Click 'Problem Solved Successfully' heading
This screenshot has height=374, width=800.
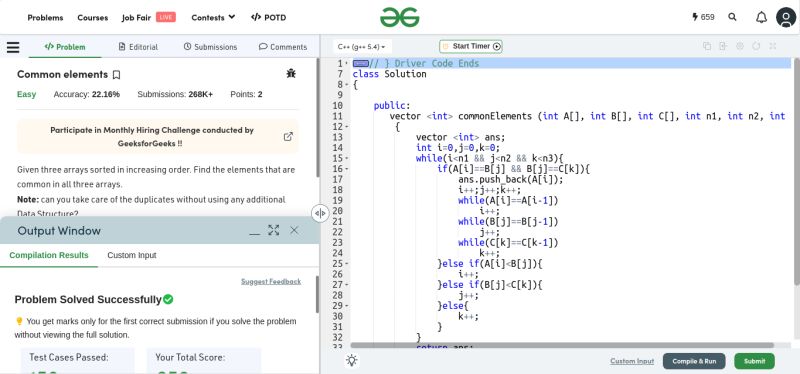88,300
